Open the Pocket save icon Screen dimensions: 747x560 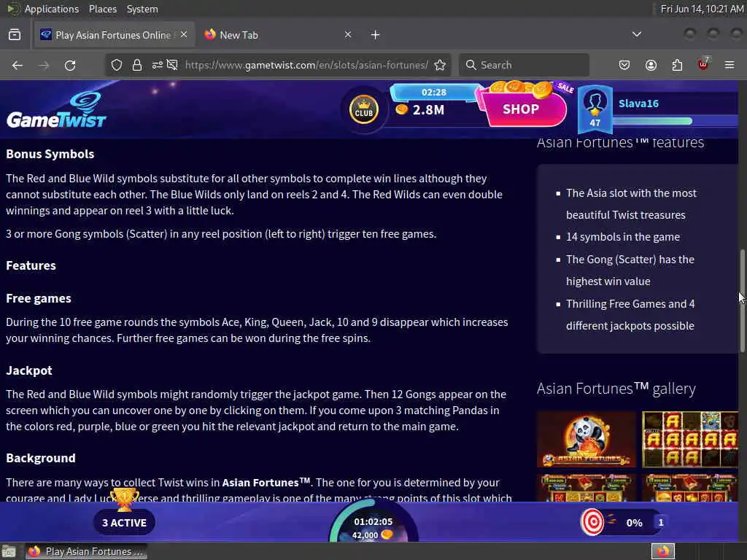[x=624, y=65]
